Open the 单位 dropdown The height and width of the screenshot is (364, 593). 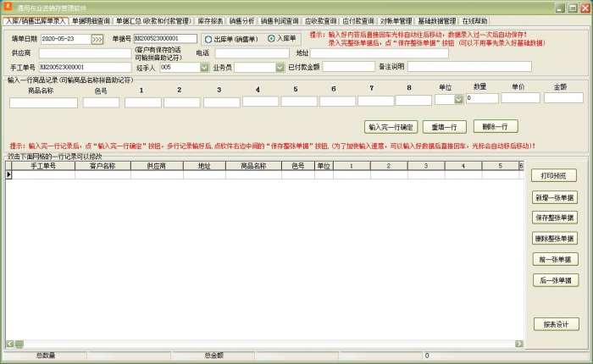click(x=459, y=99)
